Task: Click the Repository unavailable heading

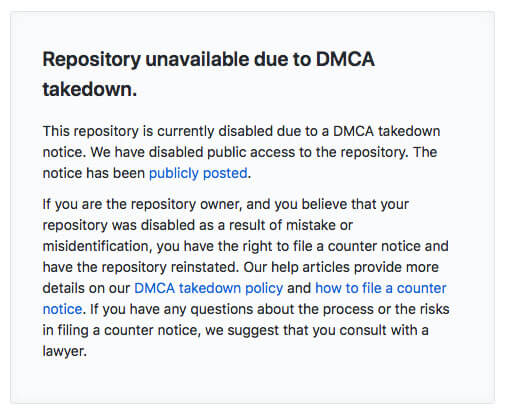Action: click(209, 74)
